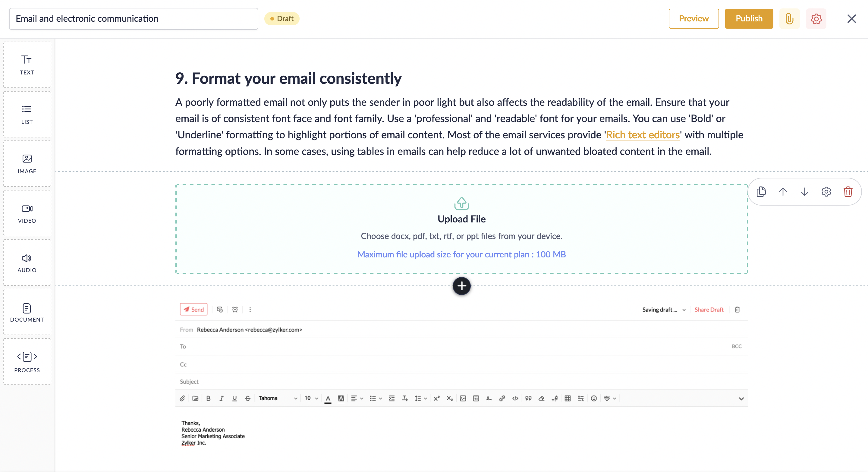
Task: Delete the upload block with trash icon
Action: click(x=848, y=192)
